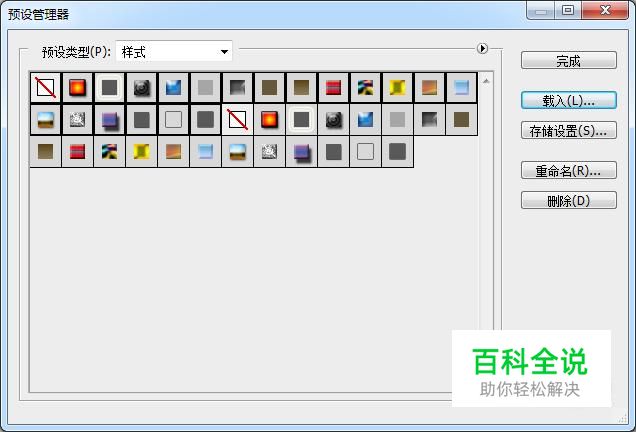
Task: Click the light gray flat style in first row
Action: coord(206,87)
